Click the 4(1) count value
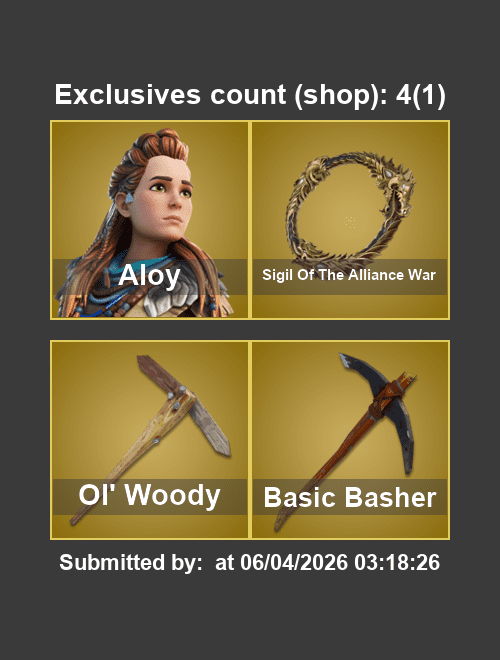This screenshot has height=660, width=500. 420,95
